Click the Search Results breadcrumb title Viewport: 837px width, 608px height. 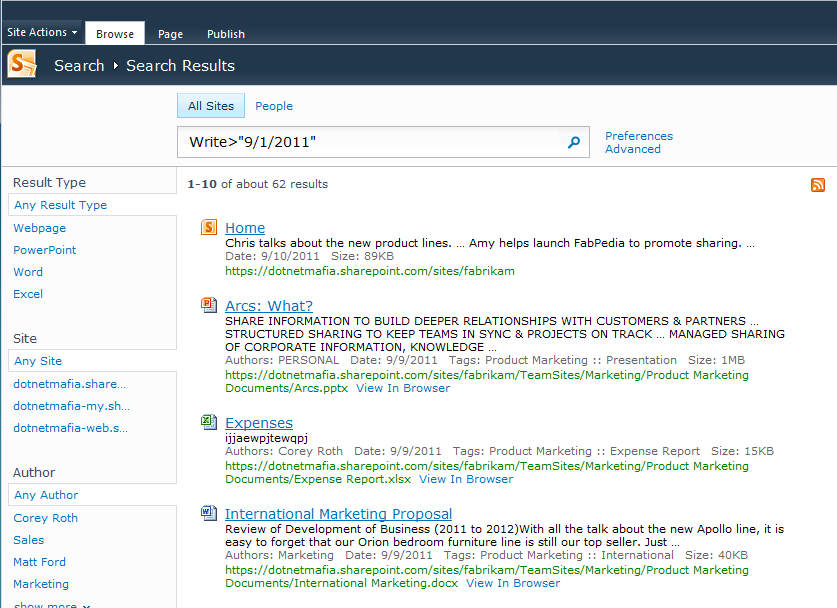[180, 66]
